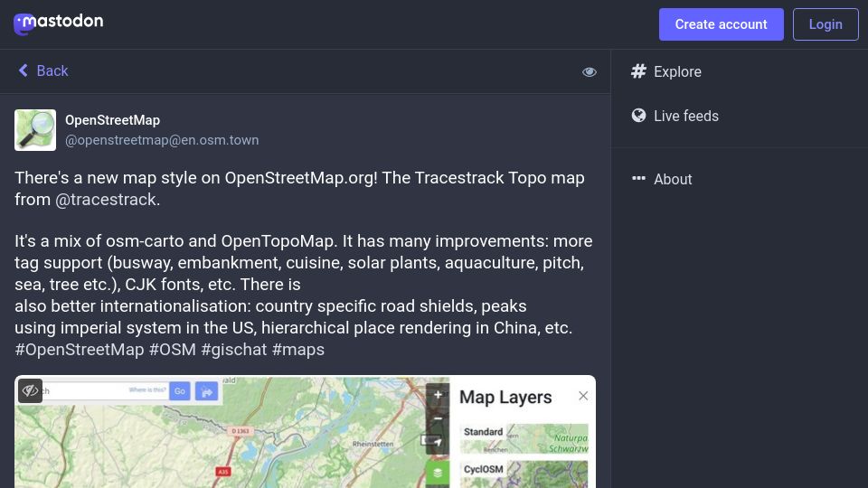Click the Back chevron icon
The height and width of the screenshot is (488, 868).
coord(24,70)
